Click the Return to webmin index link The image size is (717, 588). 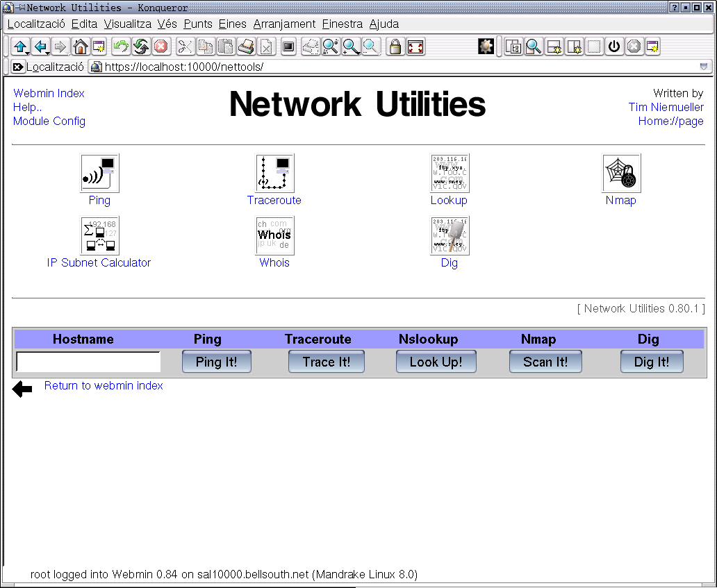click(x=104, y=385)
